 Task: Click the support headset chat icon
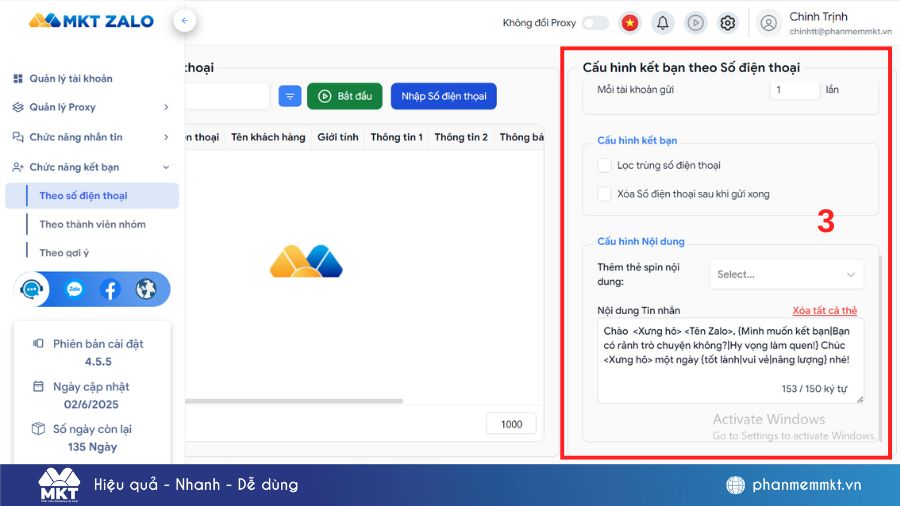32,289
